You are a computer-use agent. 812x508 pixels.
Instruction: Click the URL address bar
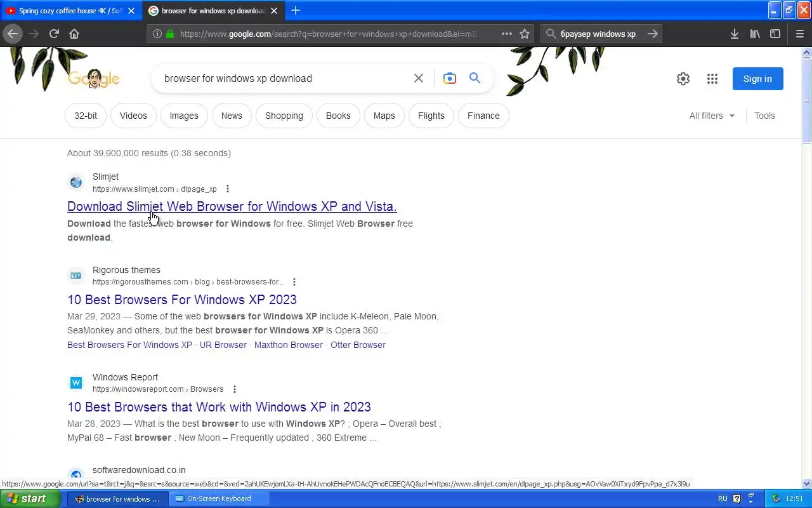click(x=329, y=34)
